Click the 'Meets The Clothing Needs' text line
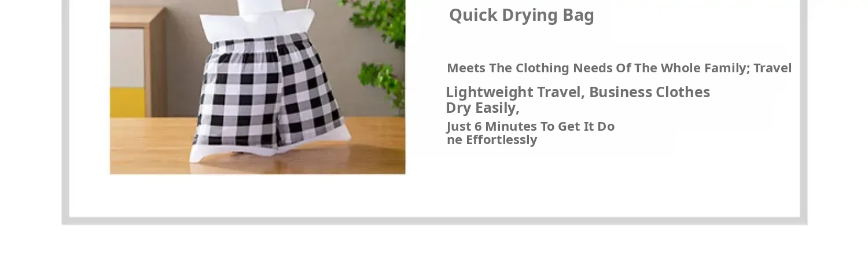This screenshot has height=262, width=868. [619, 68]
